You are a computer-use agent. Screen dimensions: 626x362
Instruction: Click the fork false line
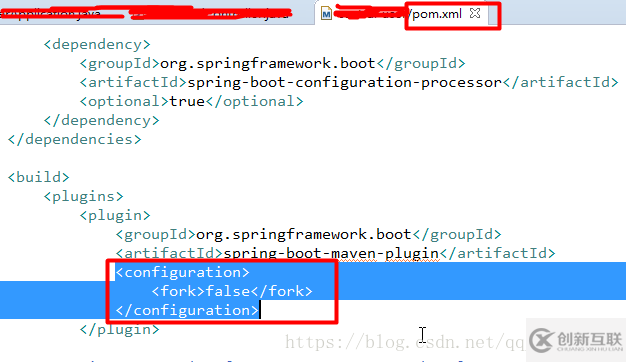point(232,291)
